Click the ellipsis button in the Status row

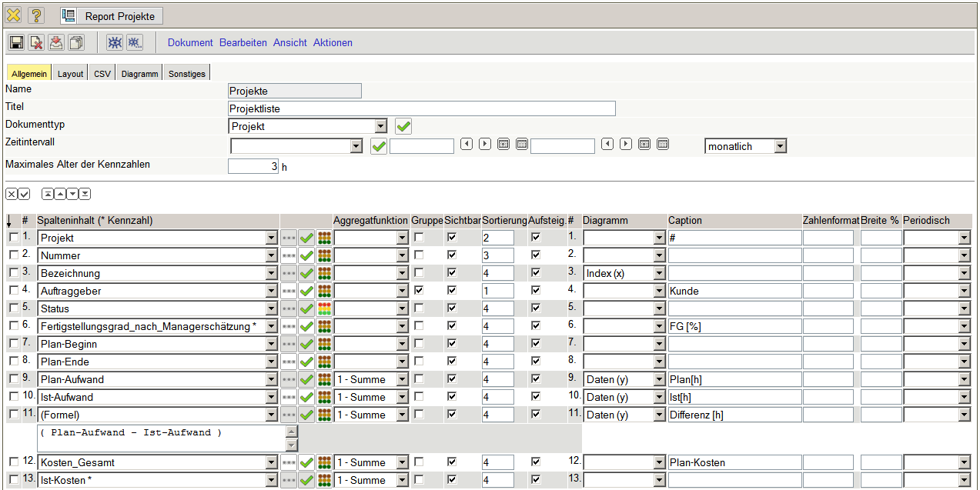pos(289,308)
